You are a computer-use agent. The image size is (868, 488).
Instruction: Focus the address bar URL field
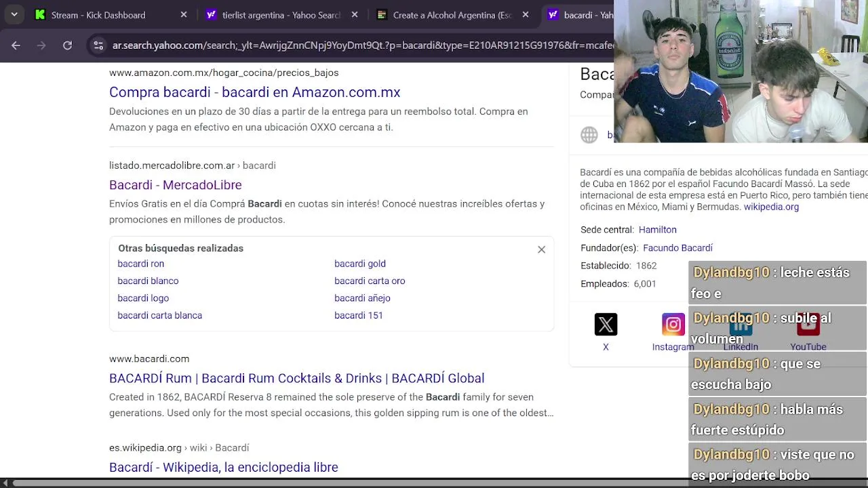point(363,45)
